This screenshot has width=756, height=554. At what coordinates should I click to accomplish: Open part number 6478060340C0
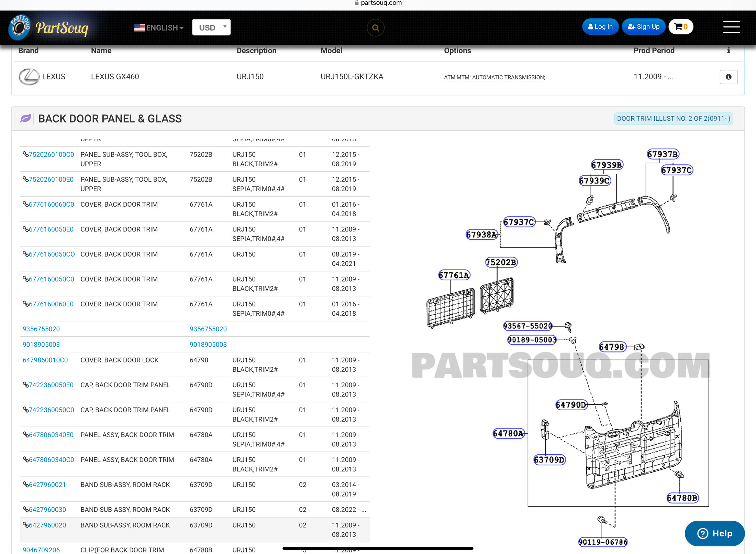click(x=51, y=459)
